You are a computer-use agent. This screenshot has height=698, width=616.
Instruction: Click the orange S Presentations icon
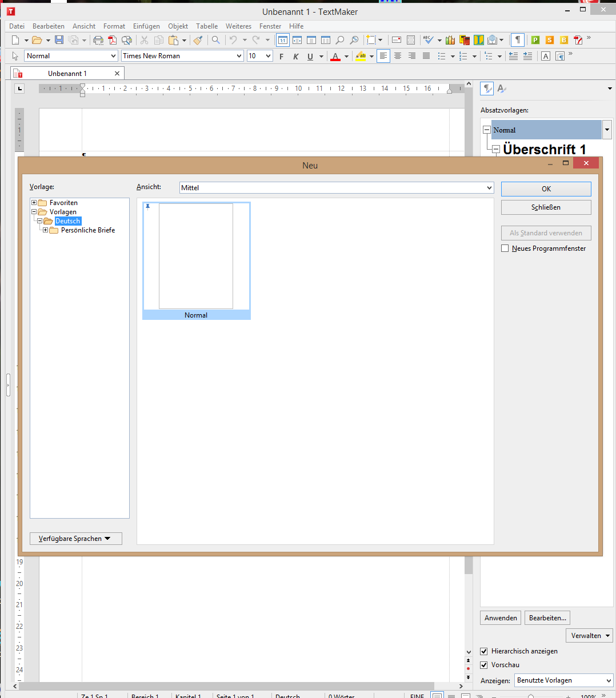pos(550,40)
